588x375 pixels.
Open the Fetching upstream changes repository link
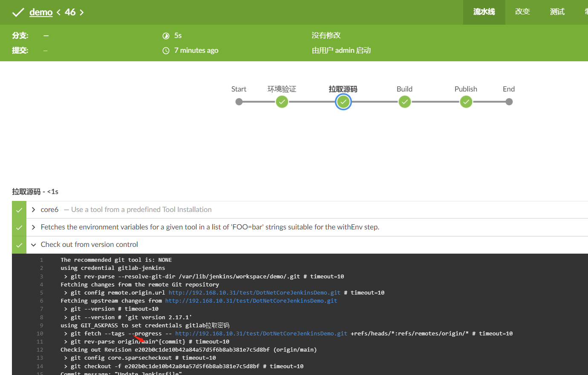click(x=251, y=301)
